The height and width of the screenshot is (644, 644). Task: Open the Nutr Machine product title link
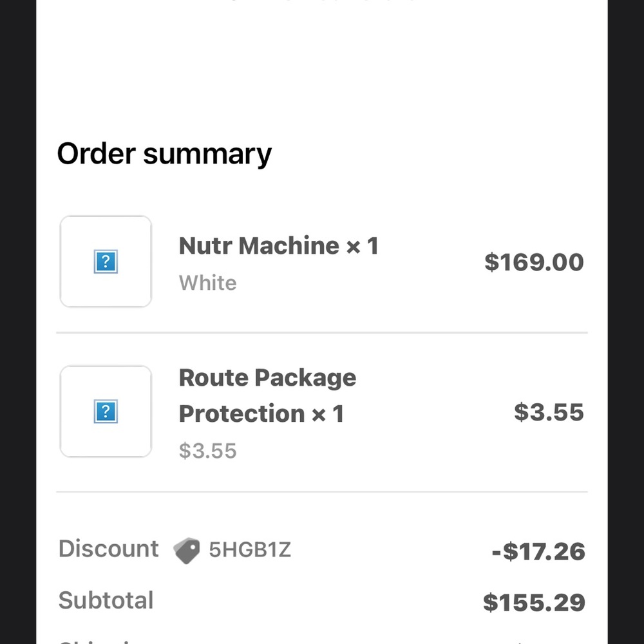[278, 245]
